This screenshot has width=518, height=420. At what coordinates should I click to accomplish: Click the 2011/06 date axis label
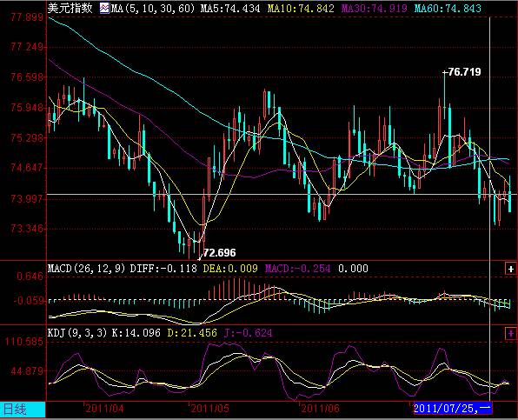coord(320,409)
